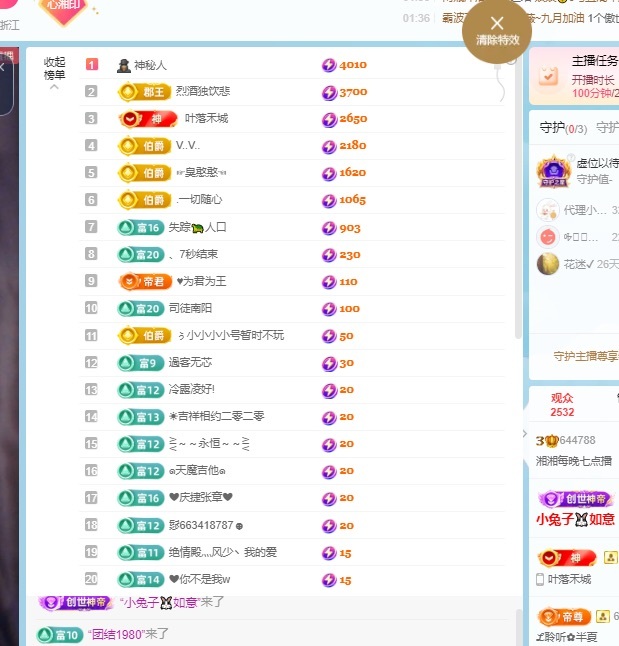This screenshot has width=619, height=646.
Task: Click the 主播任务 task card
Action: click(x=574, y=76)
